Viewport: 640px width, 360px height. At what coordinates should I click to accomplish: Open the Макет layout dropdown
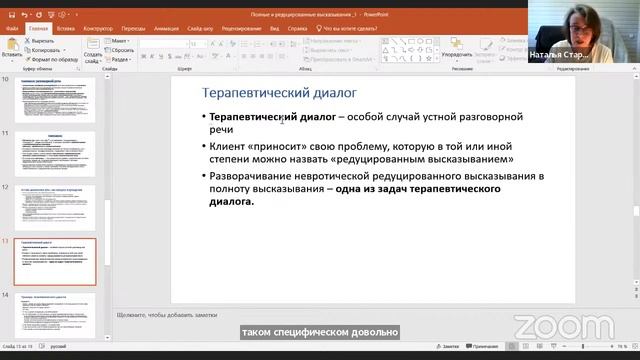coord(117,41)
